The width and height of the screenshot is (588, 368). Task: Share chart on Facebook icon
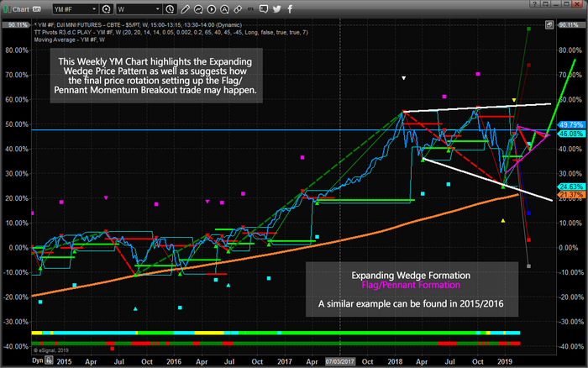click(x=290, y=9)
